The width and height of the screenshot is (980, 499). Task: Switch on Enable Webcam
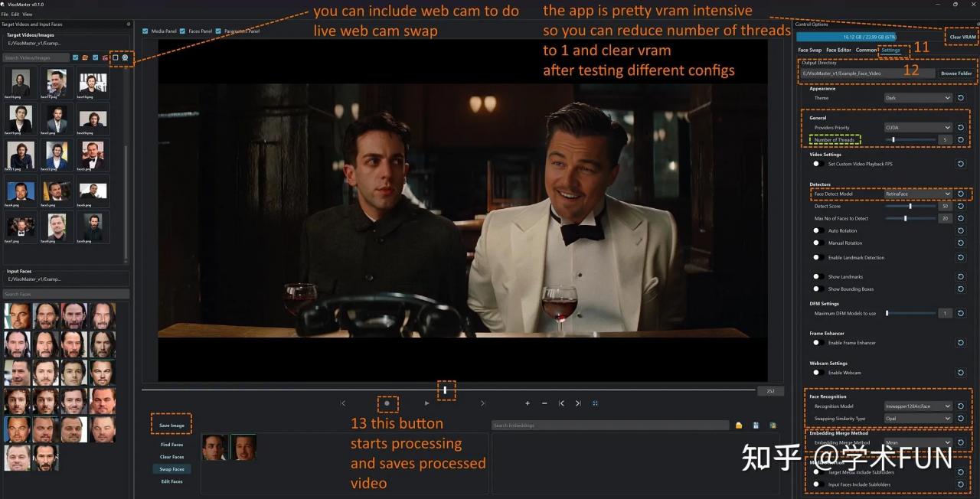[817, 373]
